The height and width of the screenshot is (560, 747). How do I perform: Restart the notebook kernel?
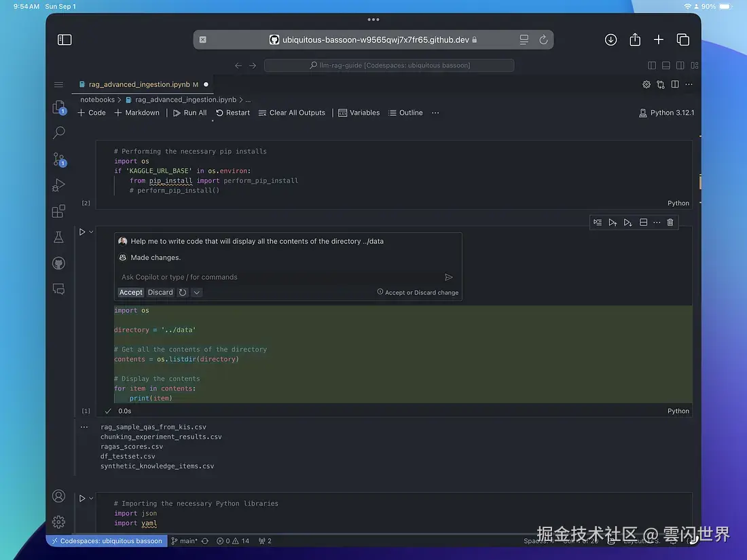pos(233,113)
